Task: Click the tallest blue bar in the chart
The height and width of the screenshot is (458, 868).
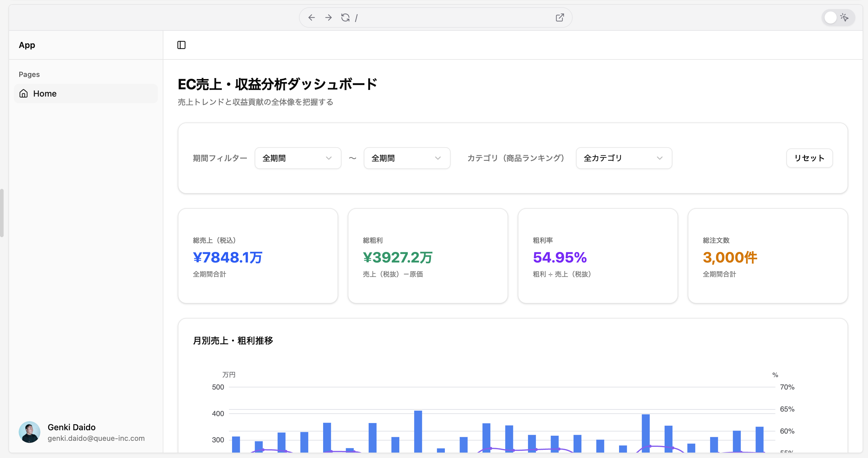Action: [418, 431]
